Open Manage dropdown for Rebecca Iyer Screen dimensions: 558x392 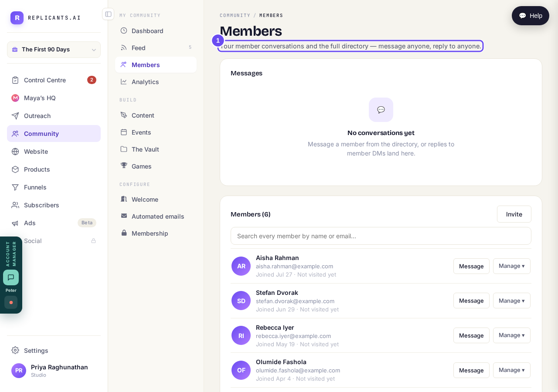tap(512, 335)
